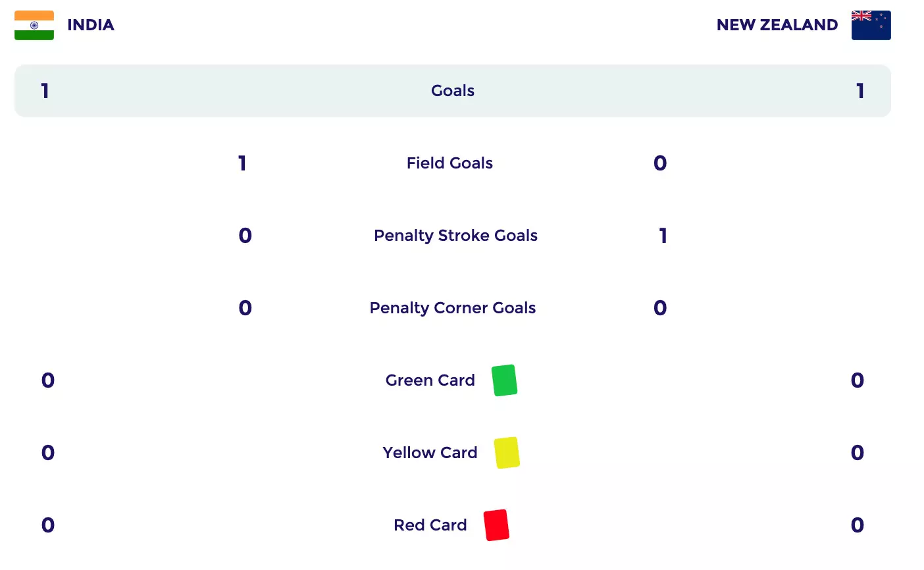Click the India flag icon
Viewport: 924px width, 570px height.
(x=34, y=26)
